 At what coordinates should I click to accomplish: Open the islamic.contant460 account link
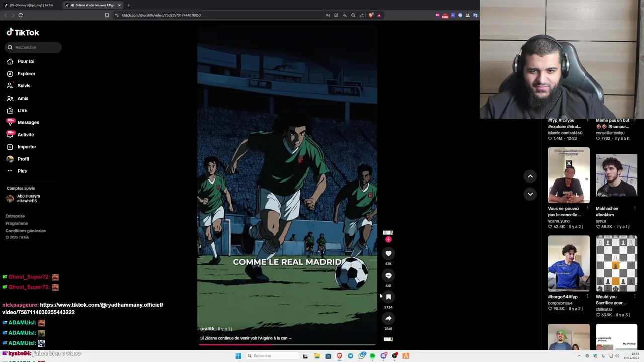pos(565,133)
